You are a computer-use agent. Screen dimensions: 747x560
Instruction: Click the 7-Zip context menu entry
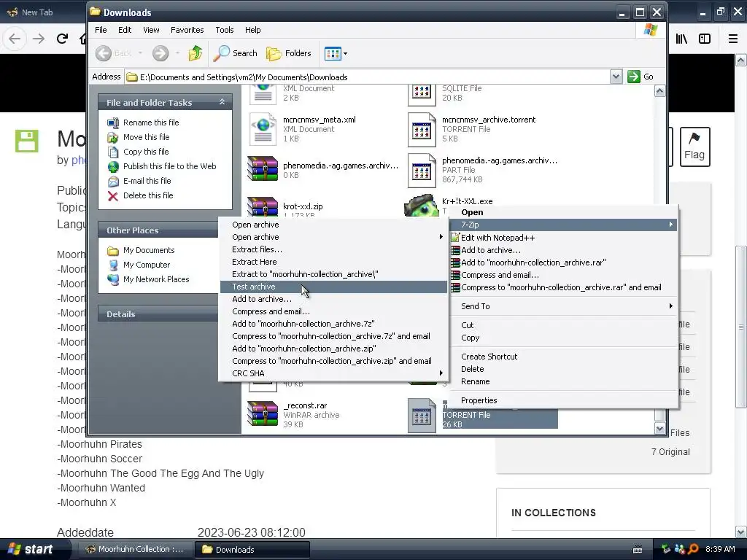point(564,225)
